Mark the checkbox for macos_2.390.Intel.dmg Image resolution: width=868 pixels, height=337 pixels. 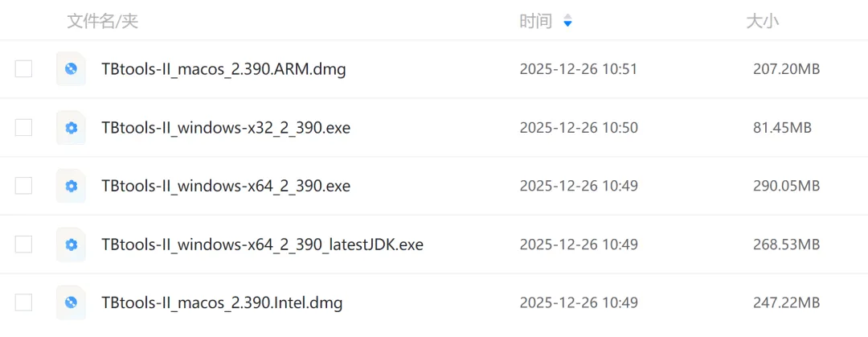[24, 302]
